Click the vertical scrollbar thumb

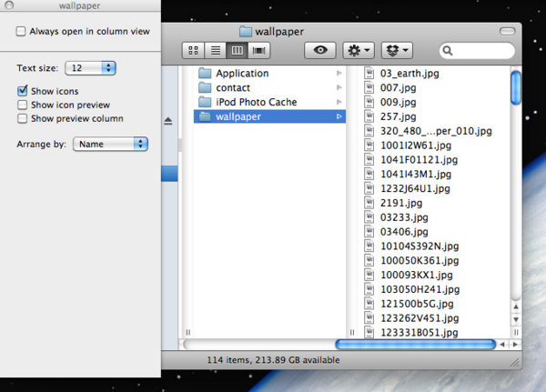coord(516,87)
